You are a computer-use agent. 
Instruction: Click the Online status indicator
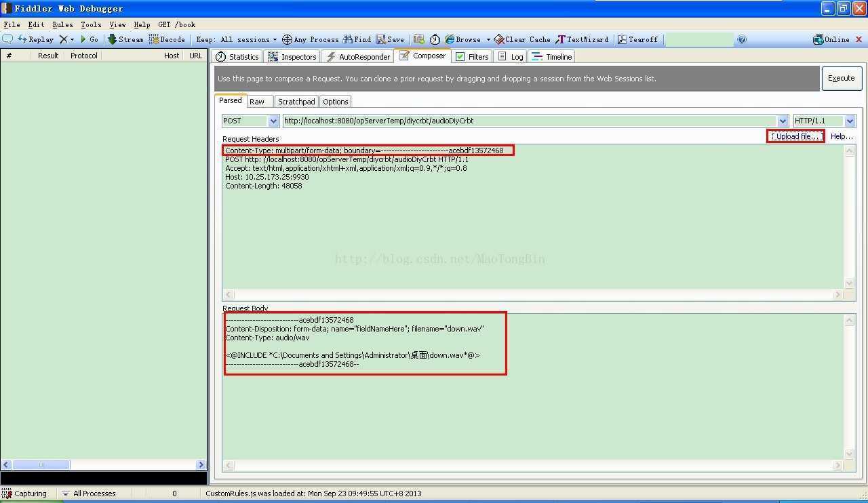[x=831, y=39]
